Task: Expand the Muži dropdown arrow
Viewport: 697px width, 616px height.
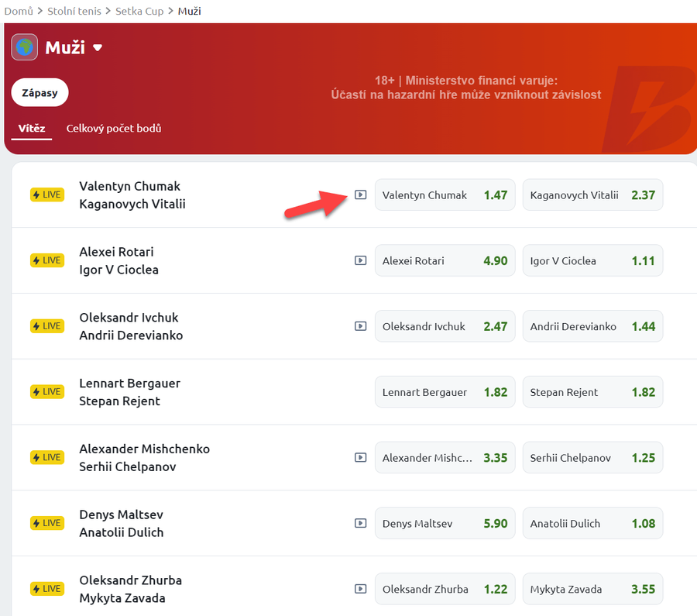Action: [98, 48]
